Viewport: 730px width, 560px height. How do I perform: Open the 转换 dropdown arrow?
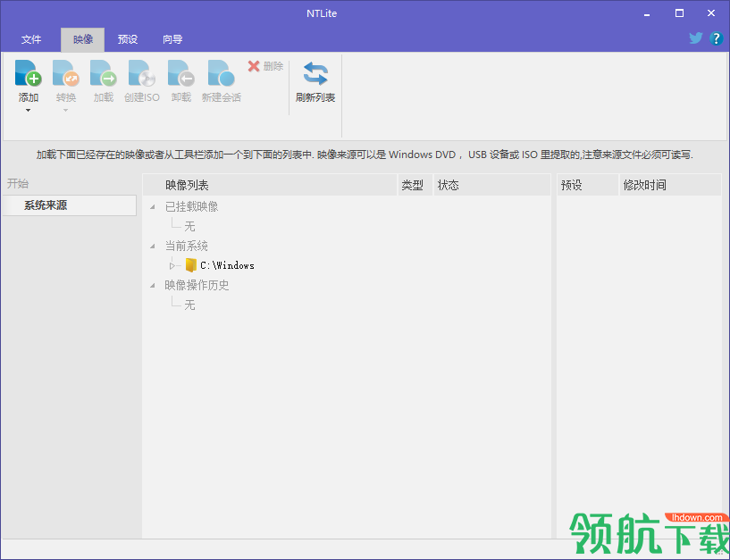click(65, 111)
